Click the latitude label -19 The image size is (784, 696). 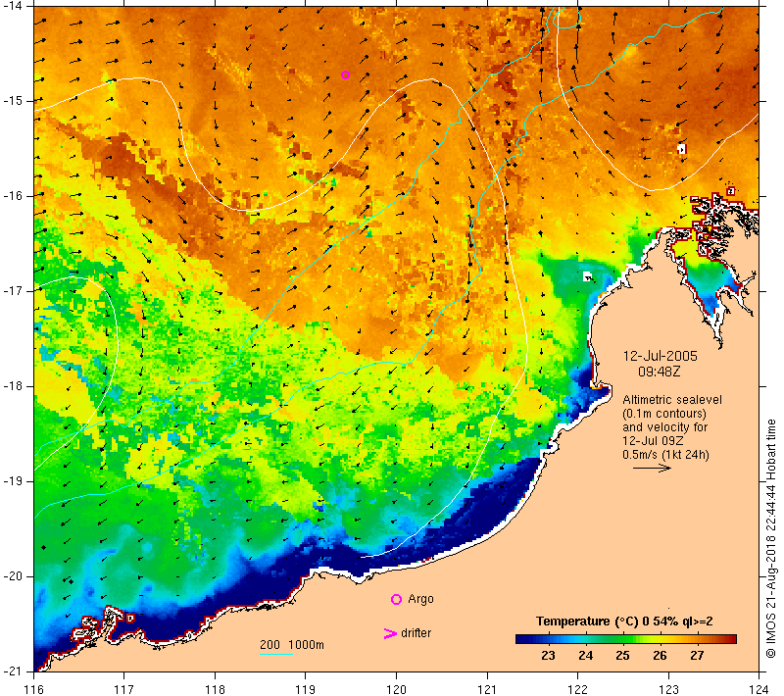coord(12,481)
